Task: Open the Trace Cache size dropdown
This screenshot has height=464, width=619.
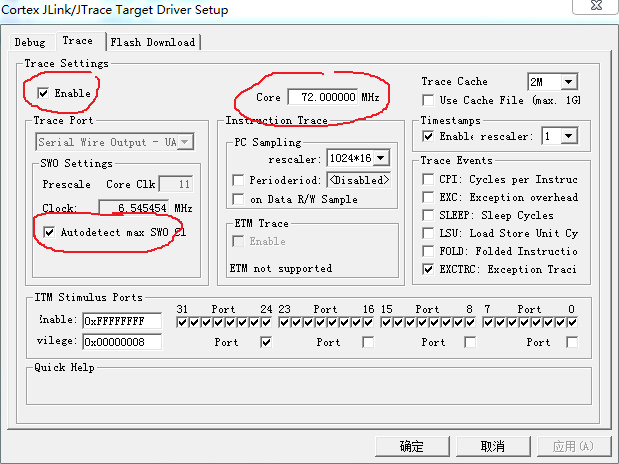Action: pos(569,82)
